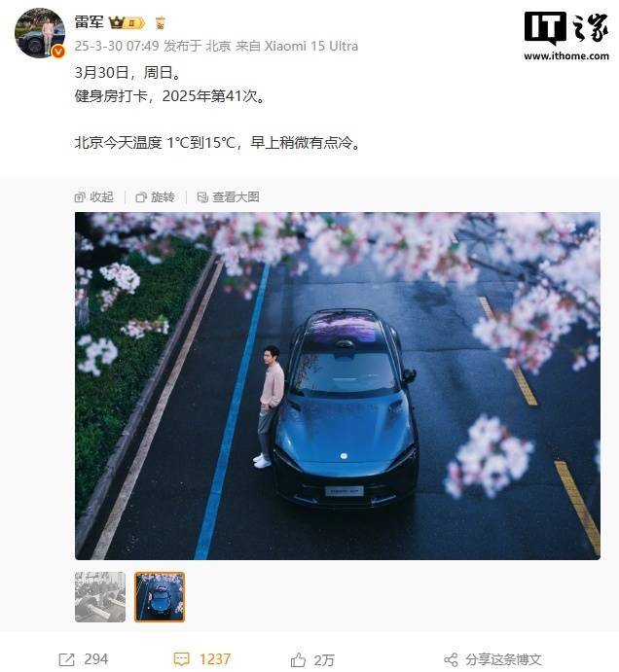Open the crown membership badge

127,22
